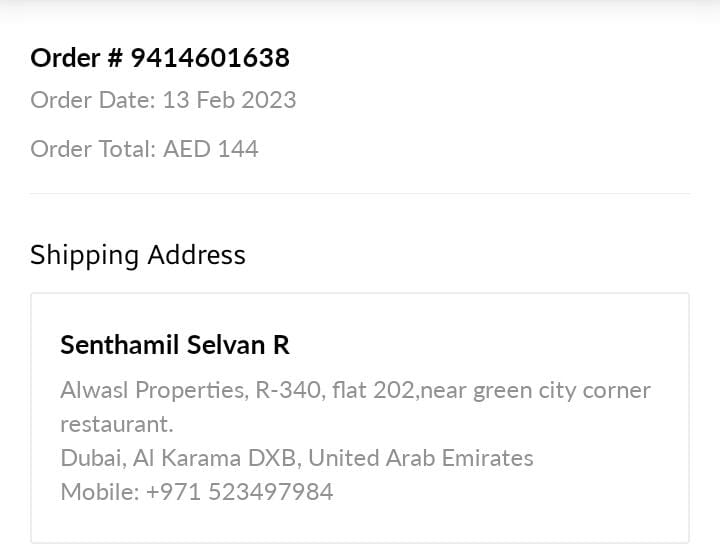Select the AED 144 amount
The height and width of the screenshot is (555, 720).
[x=211, y=149]
